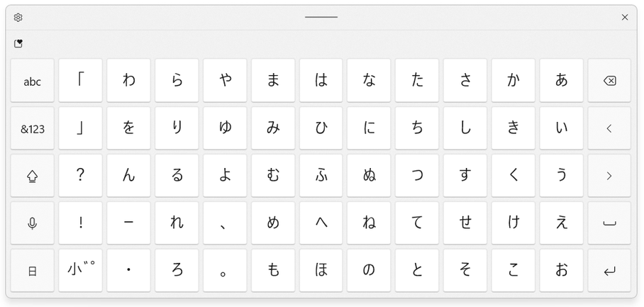Close the touch keyboard
644x307 pixels.
(x=625, y=17)
